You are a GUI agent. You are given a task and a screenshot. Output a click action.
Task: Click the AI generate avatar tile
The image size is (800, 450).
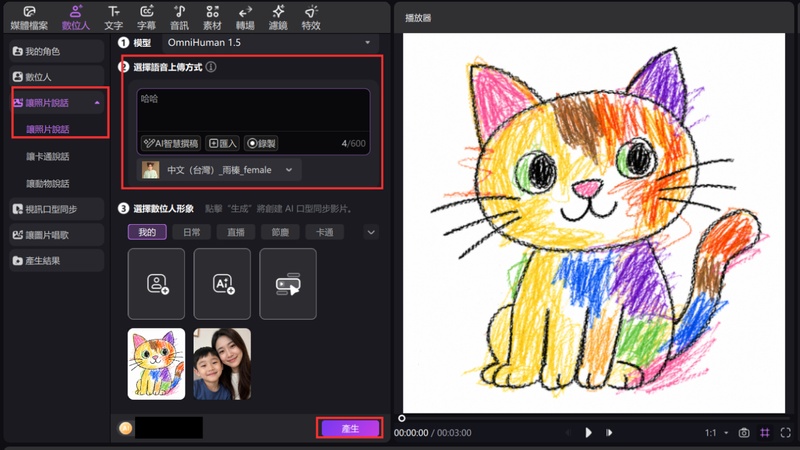(222, 284)
